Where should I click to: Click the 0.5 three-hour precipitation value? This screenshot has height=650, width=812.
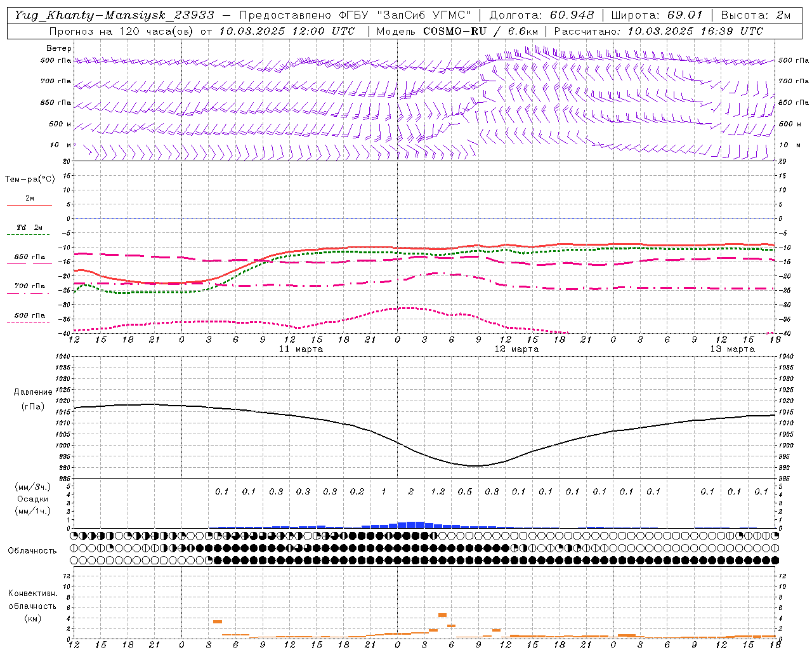point(465,491)
